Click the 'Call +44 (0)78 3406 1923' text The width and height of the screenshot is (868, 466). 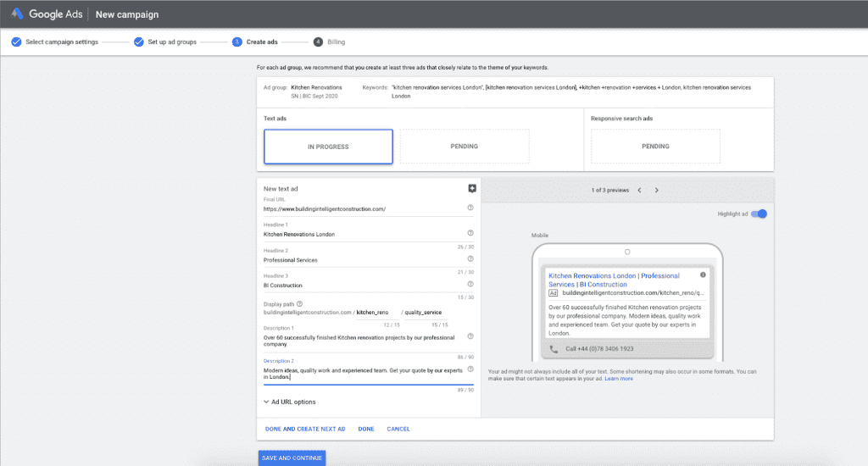point(599,349)
